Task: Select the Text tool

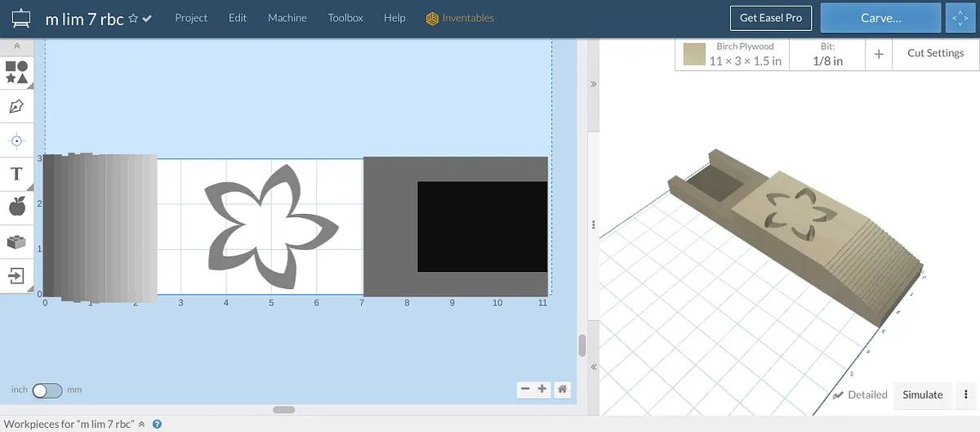Action: [x=16, y=174]
